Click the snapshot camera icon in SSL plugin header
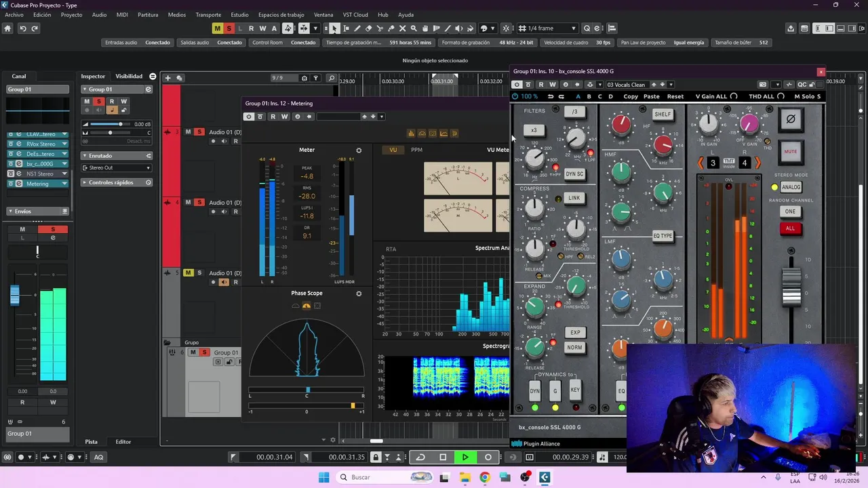The height and width of the screenshot is (488, 868). 763,85
